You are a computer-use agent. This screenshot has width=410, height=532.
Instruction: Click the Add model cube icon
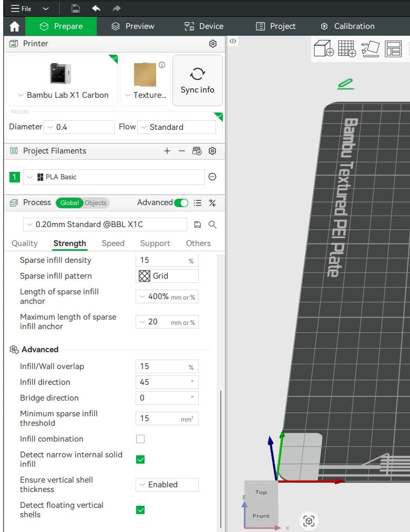(x=323, y=48)
